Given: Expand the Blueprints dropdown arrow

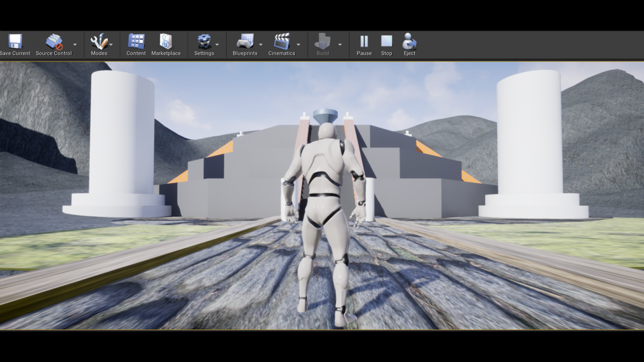Looking at the screenshot, I should pyautogui.click(x=261, y=45).
